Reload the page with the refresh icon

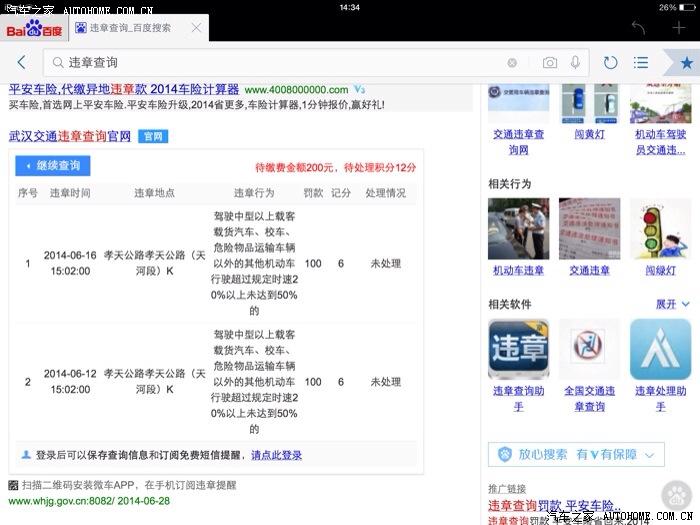point(610,62)
